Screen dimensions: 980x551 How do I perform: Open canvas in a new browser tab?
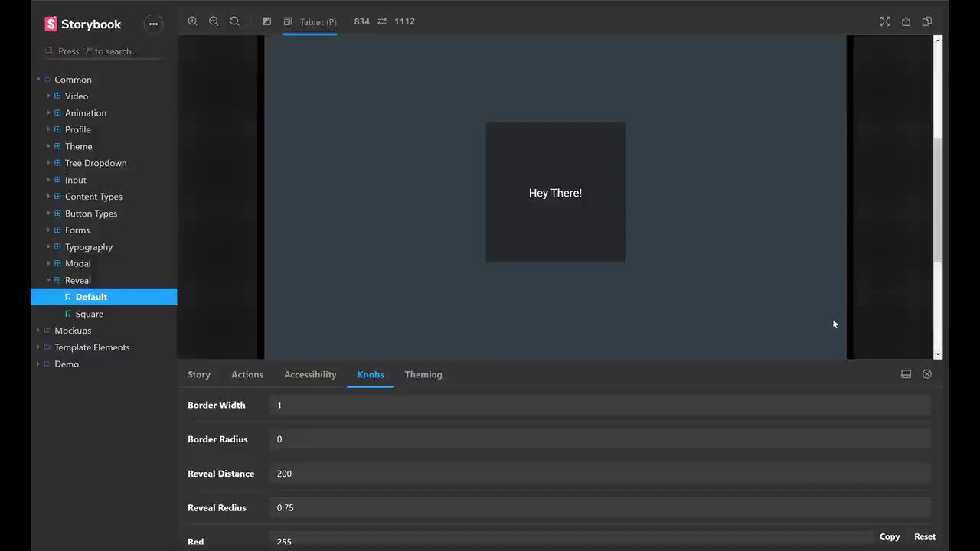[906, 21]
